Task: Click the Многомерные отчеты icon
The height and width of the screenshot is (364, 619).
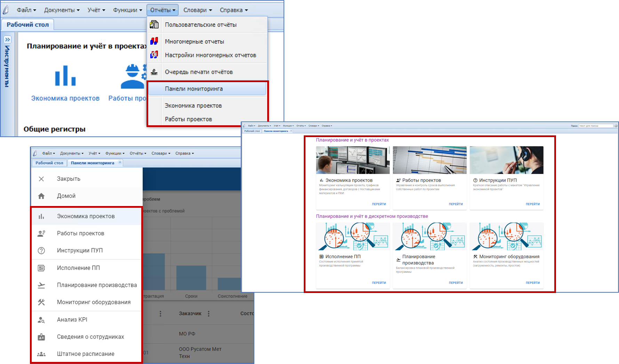Action: (154, 41)
